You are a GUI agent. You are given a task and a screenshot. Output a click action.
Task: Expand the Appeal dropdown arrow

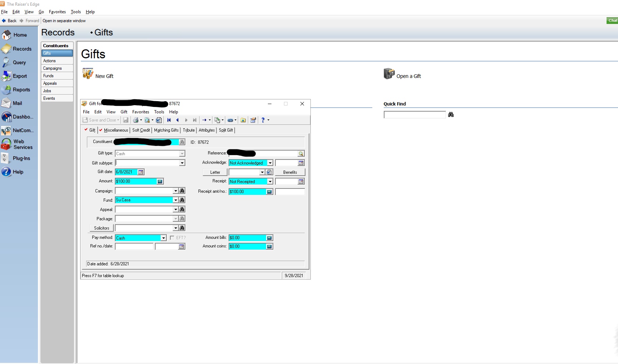pos(176,210)
